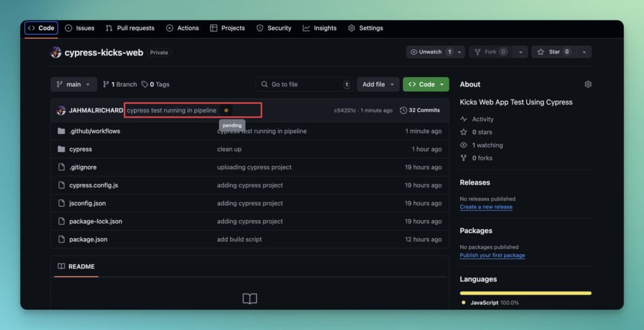View the 32 Commits history

419,110
